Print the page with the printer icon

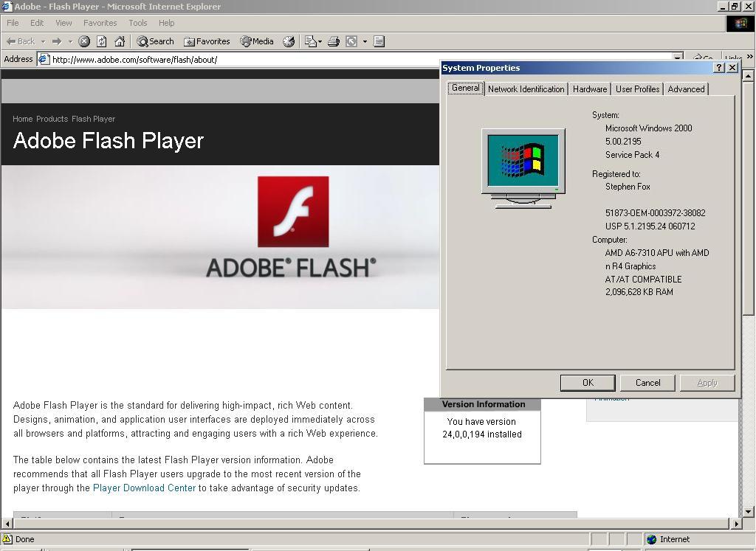coord(334,41)
